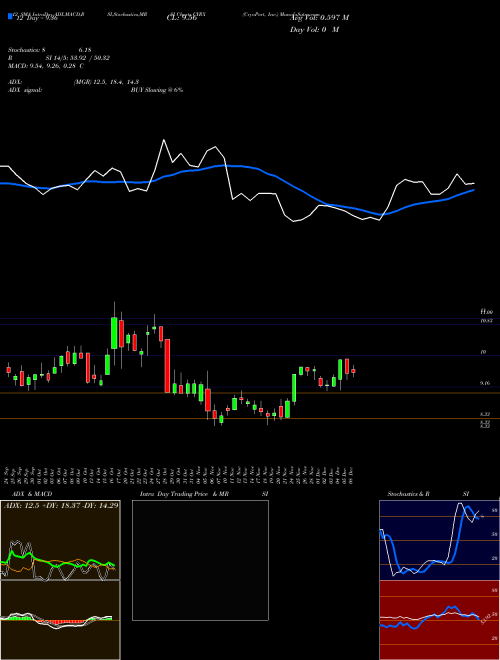Click the 'CL: 9.56' close price text

click(182, 18)
